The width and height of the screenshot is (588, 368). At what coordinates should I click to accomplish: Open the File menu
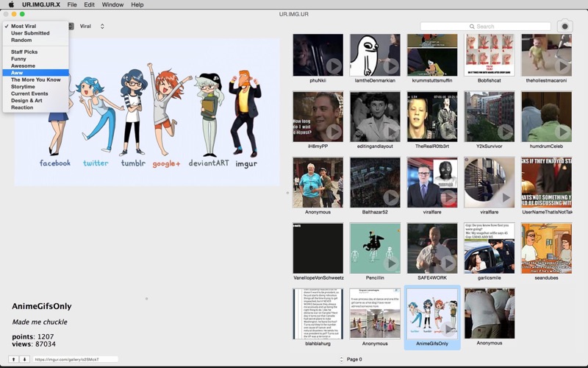click(x=72, y=4)
